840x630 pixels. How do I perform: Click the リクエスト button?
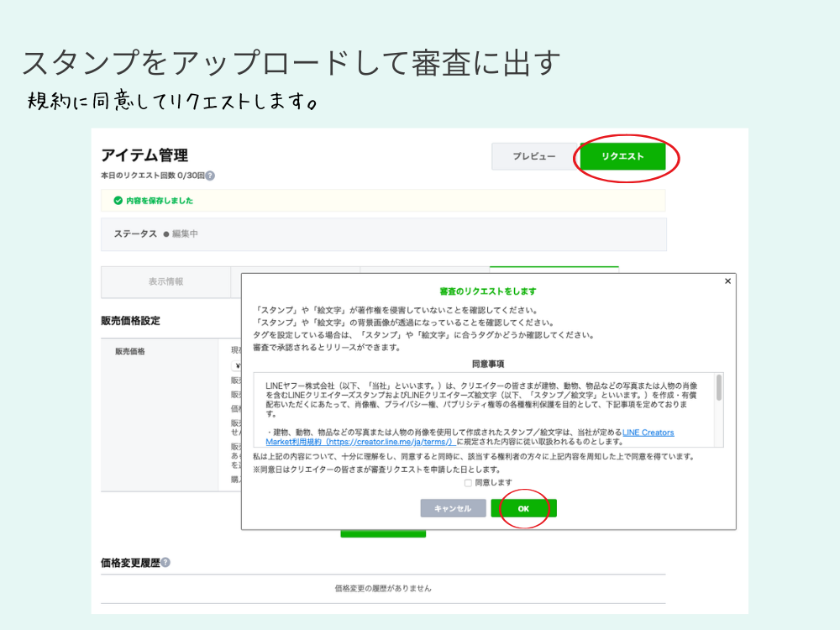click(x=623, y=156)
